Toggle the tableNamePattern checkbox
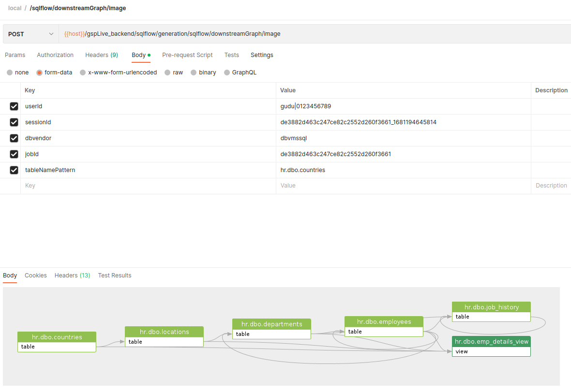Viewport: 571px width, 392px height. coord(14,170)
